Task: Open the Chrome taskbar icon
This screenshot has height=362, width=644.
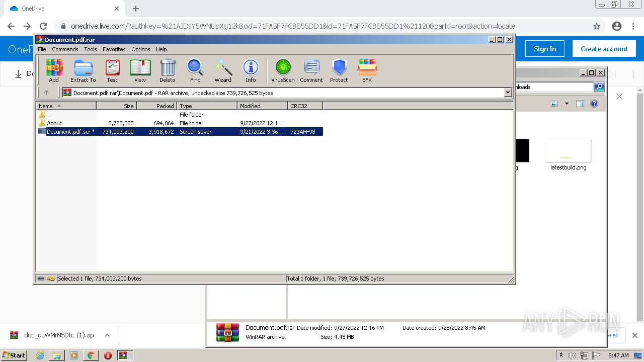Action: click(91, 355)
